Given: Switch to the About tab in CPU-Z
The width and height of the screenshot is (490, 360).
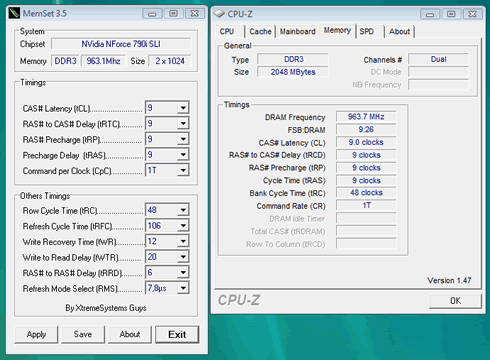Looking at the screenshot, I should point(399,31).
